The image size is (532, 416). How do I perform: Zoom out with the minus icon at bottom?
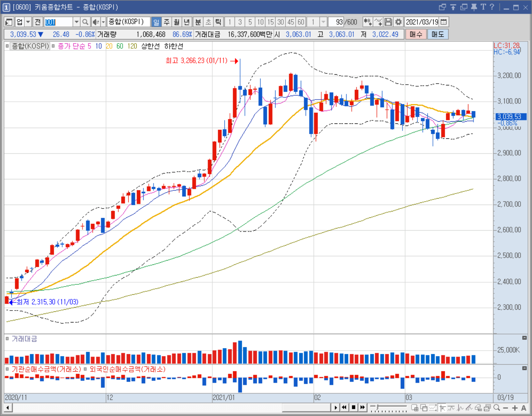(506, 408)
